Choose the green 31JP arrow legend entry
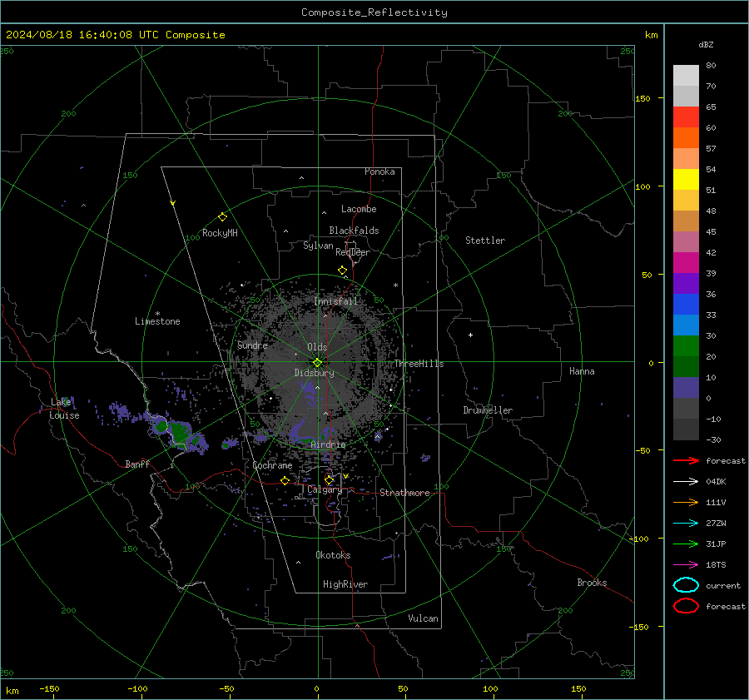Viewport: 749px width, 700px height. 686,544
